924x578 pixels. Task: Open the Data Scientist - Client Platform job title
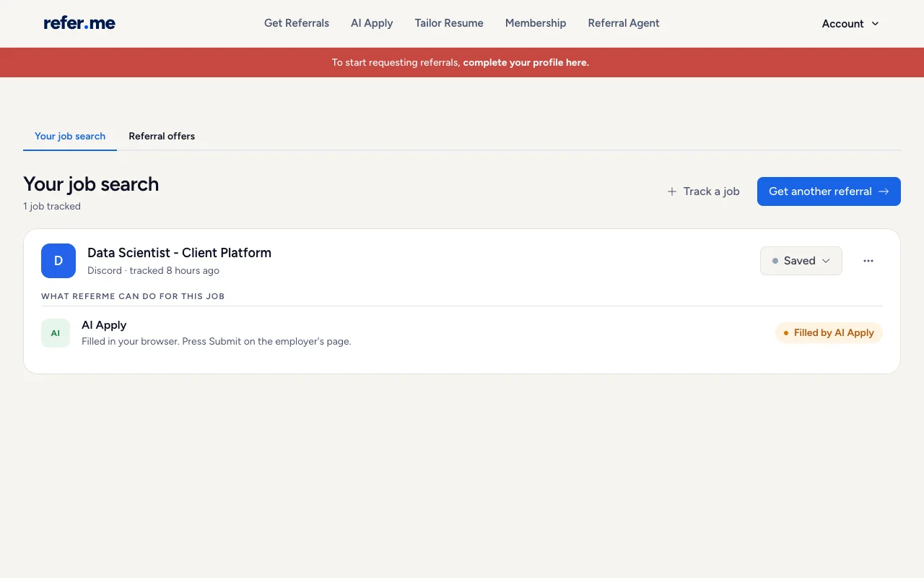179,253
